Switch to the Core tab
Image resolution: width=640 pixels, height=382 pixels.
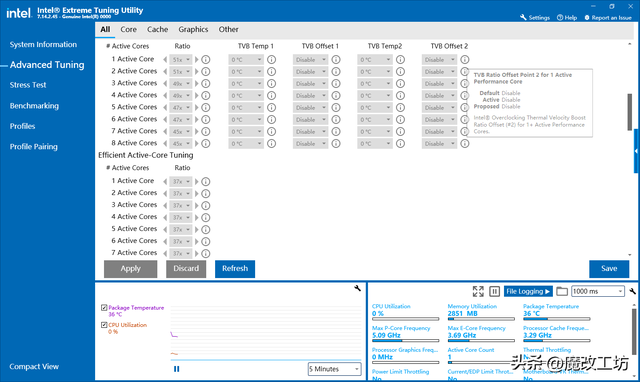tap(128, 29)
